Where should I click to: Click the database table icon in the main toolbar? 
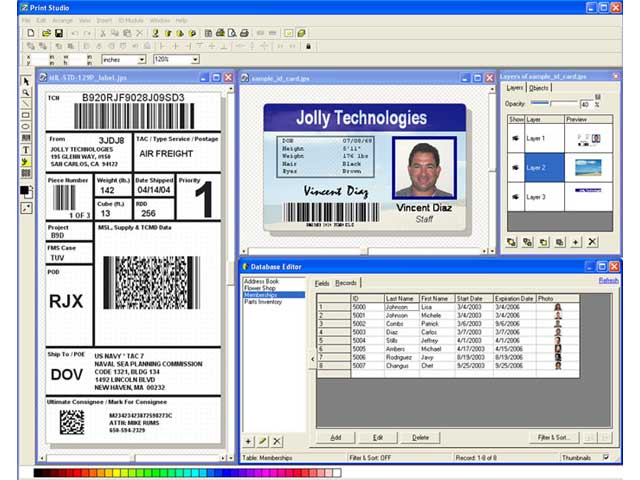click(208, 33)
